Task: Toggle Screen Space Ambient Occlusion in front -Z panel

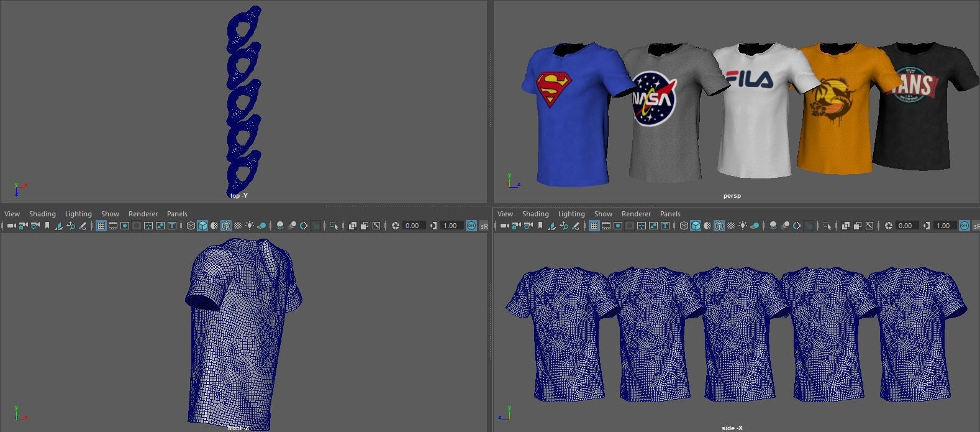Action: click(280, 226)
